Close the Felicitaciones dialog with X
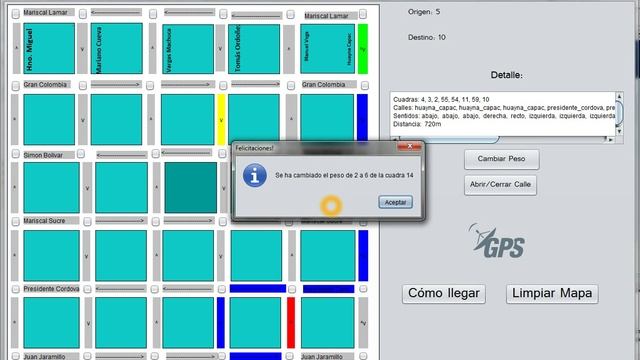 pos(410,147)
